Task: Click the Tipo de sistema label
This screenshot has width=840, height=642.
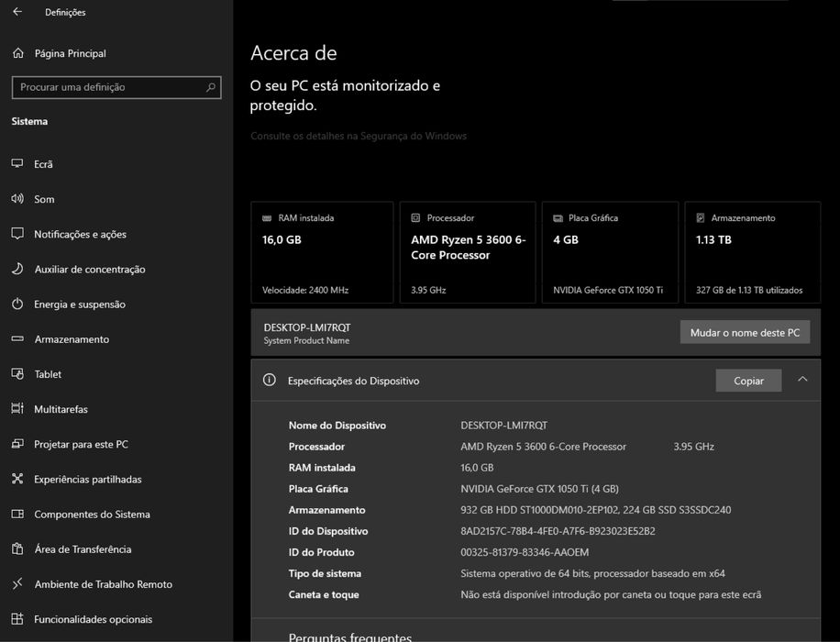Action: point(325,573)
